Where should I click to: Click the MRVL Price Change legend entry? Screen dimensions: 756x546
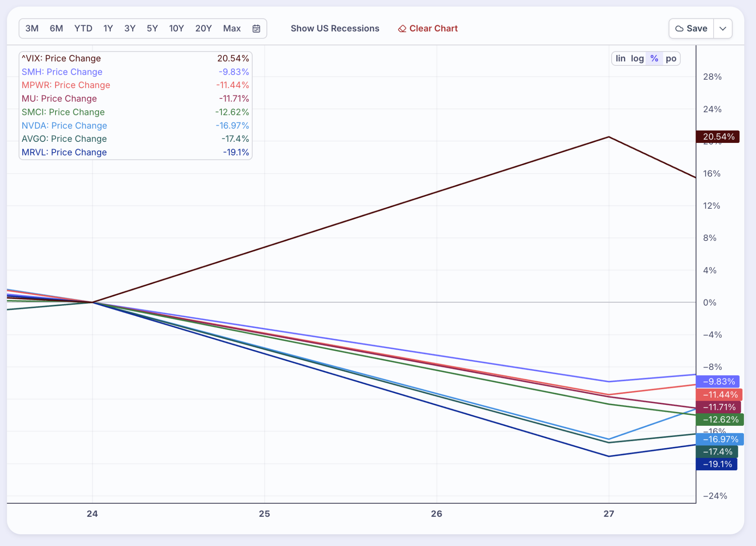[x=64, y=152]
